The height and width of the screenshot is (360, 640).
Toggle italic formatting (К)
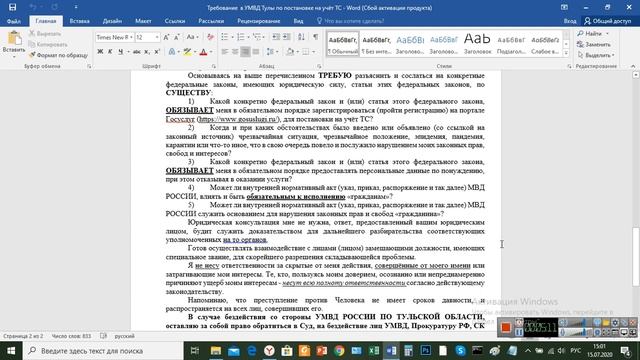click(110, 52)
